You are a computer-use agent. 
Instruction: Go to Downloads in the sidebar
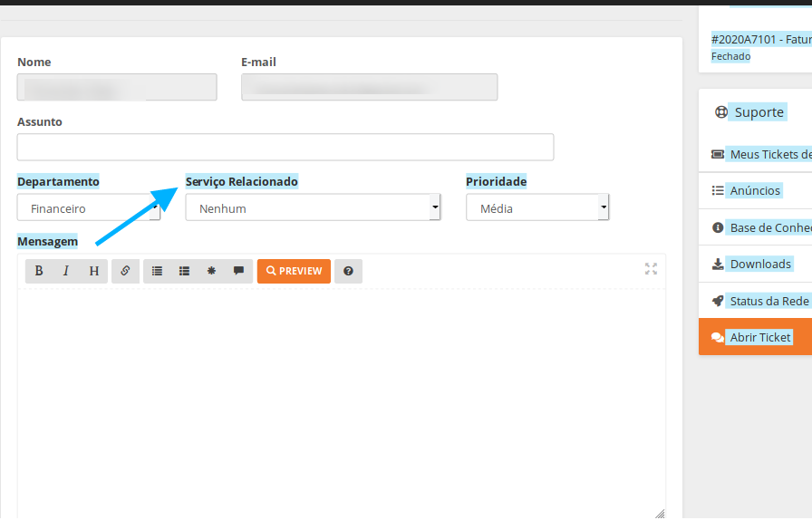pyautogui.click(x=760, y=264)
